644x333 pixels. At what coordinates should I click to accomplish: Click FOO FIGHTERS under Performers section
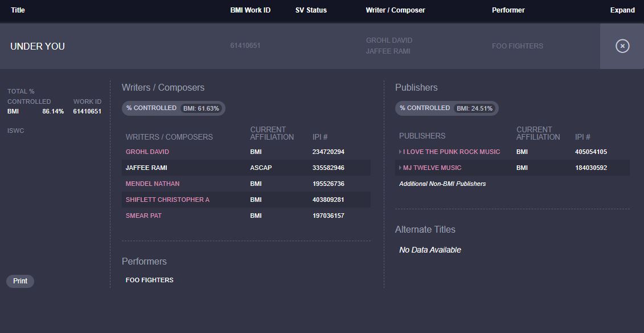150,280
